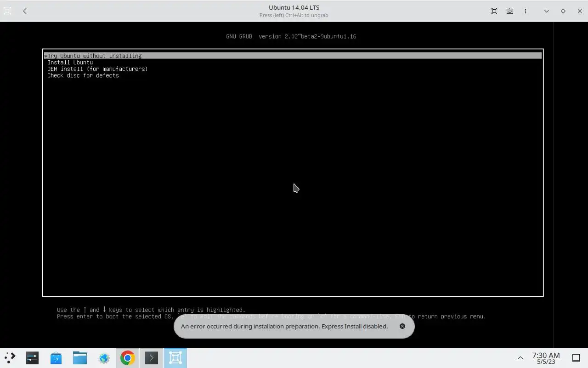
Task: Open the GNOME Boxes app icon in header
Action: (7, 11)
